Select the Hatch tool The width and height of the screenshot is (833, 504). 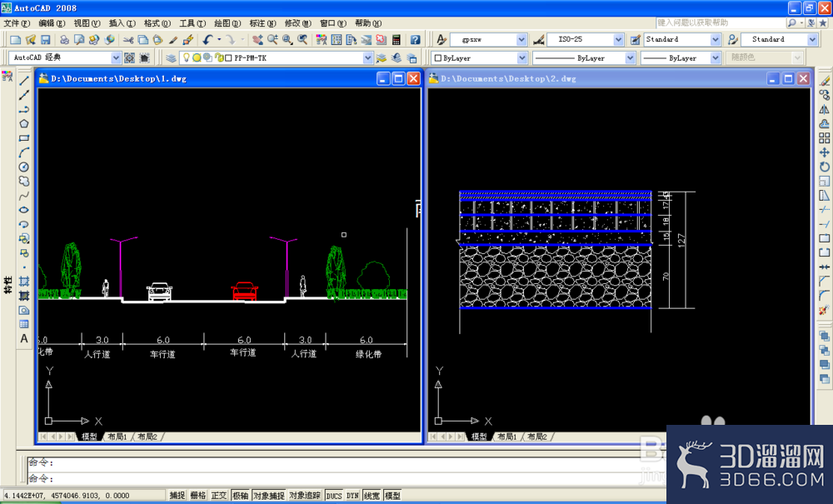[x=24, y=282]
